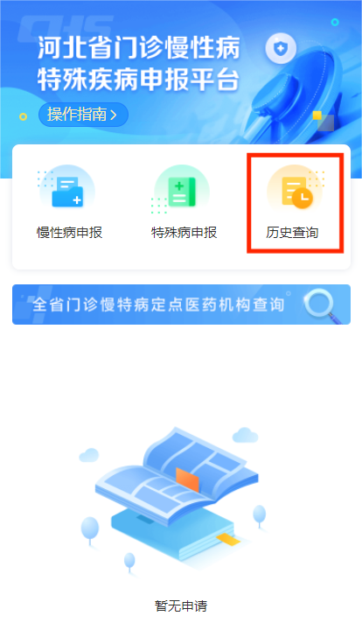Image resolution: width=362 pixels, height=644 pixels.
Task: Tap the shield badge icon in banner
Action: click(281, 48)
